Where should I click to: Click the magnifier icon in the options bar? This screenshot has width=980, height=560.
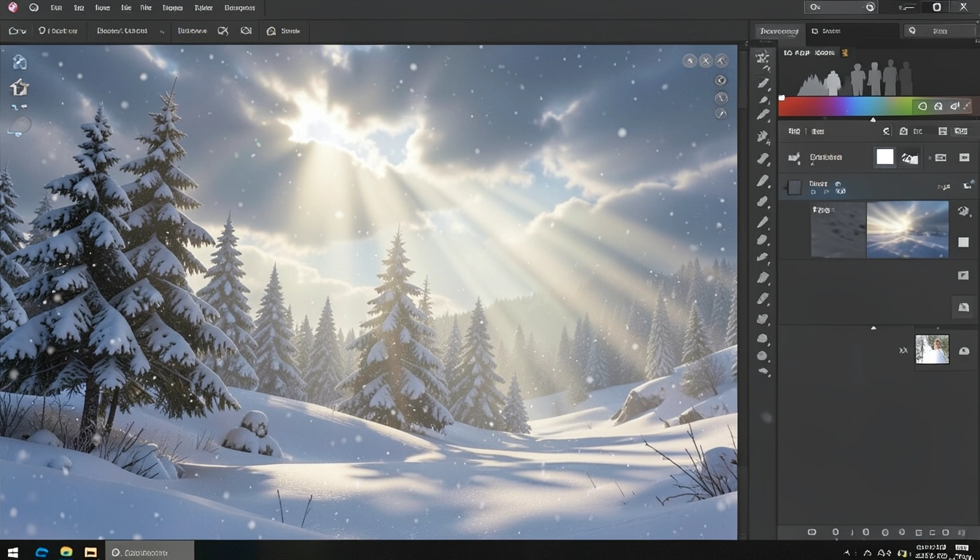coord(271,31)
